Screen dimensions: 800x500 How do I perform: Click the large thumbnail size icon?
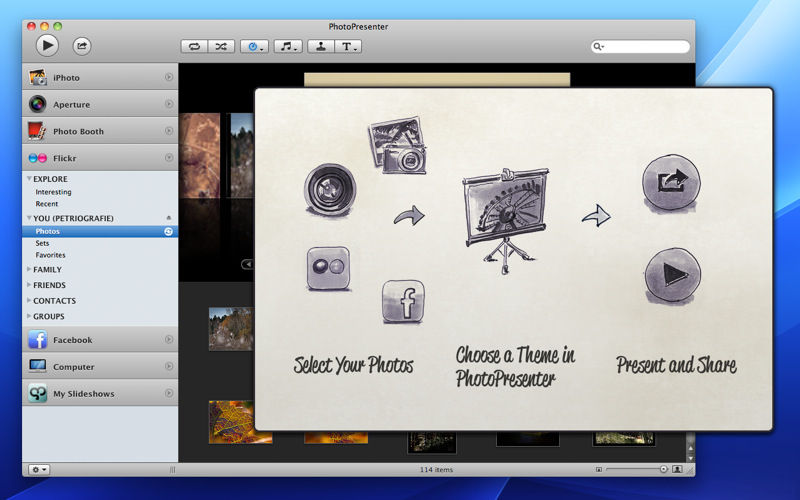click(x=677, y=469)
